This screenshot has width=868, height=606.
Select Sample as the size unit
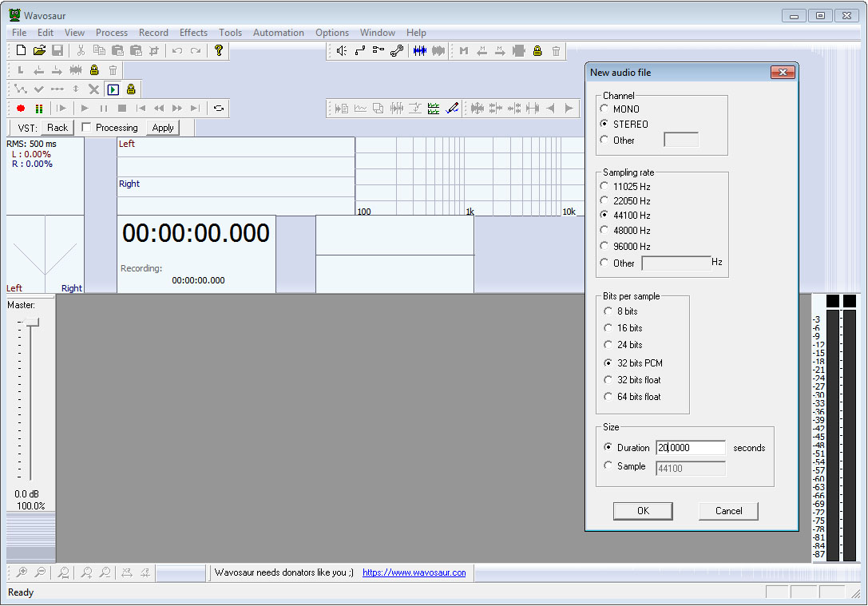[x=608, y=466]
